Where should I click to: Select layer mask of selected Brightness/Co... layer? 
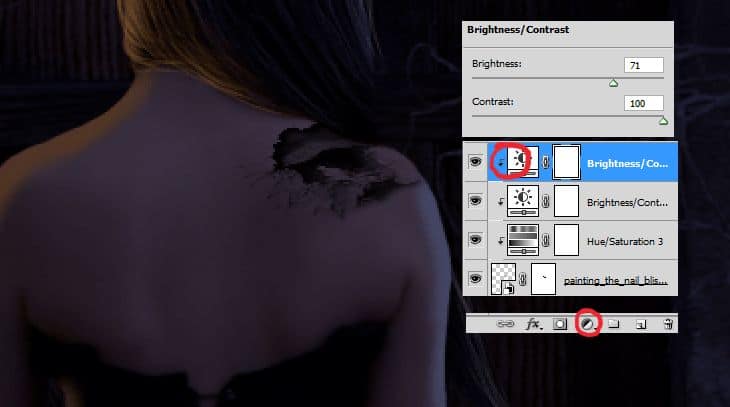tap(566, 162)
